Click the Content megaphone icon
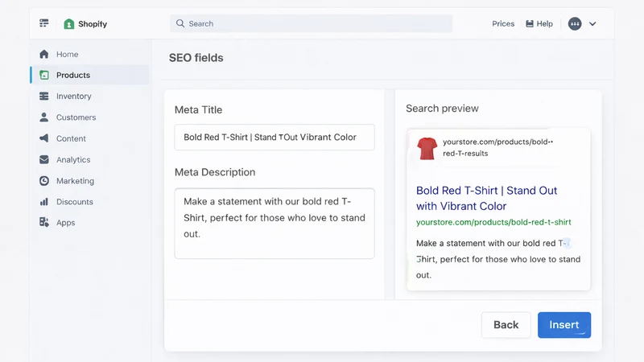644x362 pixels. [44, 138]
